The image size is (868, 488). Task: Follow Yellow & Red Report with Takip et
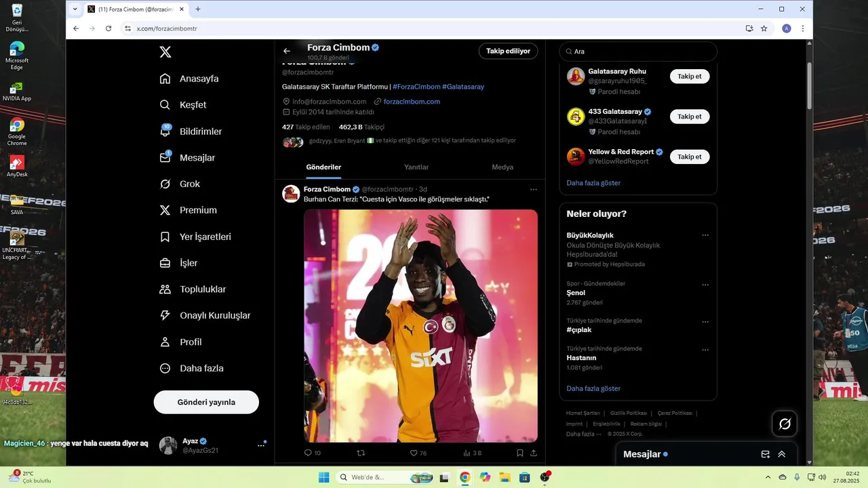[690, 157]
